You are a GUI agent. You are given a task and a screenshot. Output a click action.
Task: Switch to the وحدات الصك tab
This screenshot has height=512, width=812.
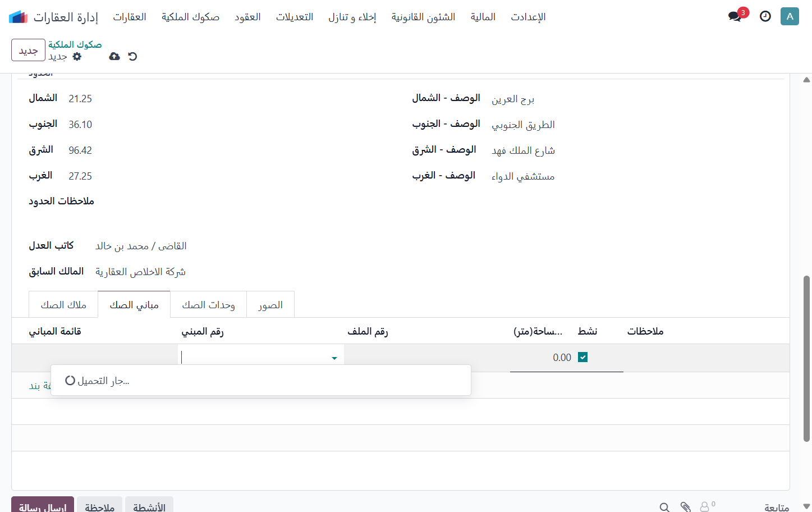[x=208, y=305]
